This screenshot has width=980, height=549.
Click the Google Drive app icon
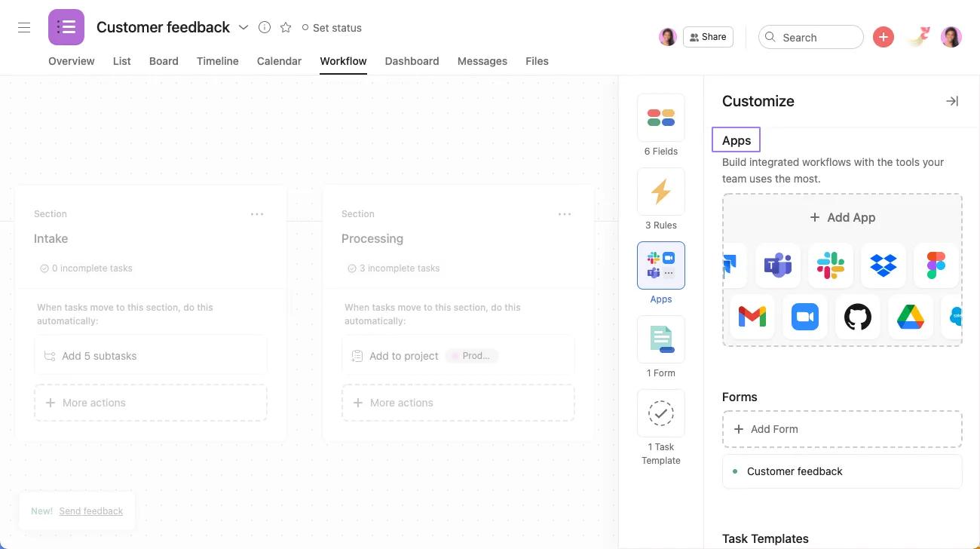910,317
